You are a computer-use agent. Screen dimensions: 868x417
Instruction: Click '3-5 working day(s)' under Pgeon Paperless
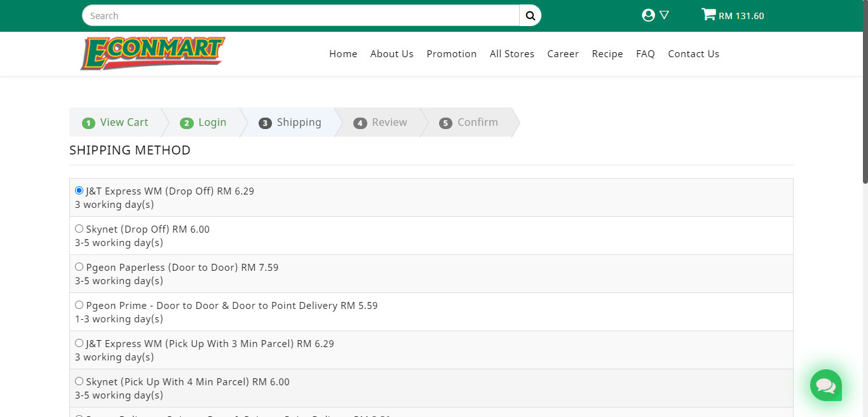(x=119, y=281)
